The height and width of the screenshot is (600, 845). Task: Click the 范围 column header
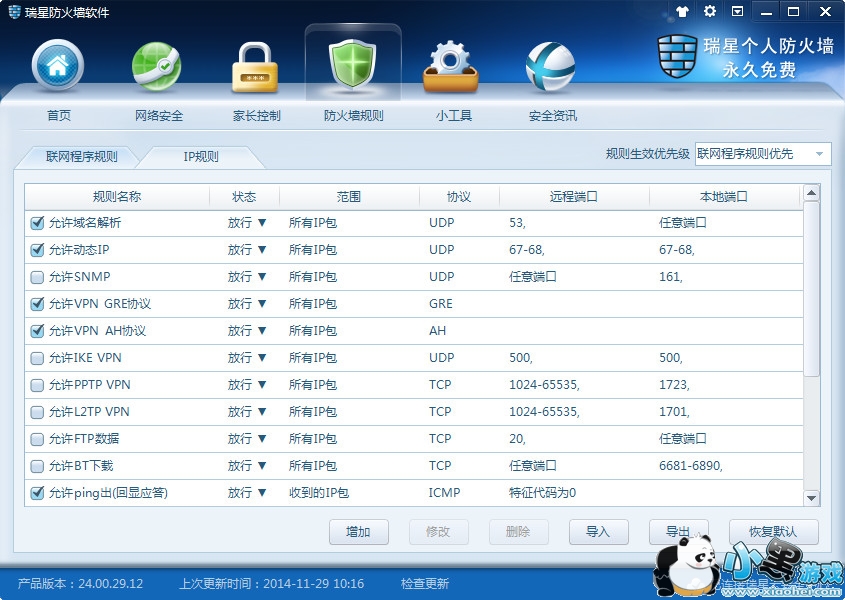[349, 197]
